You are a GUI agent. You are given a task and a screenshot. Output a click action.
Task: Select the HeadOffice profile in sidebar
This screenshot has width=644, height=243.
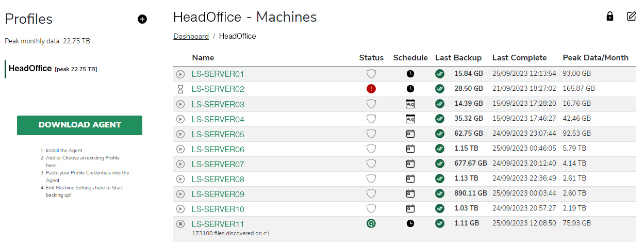[x=53, y=69]
